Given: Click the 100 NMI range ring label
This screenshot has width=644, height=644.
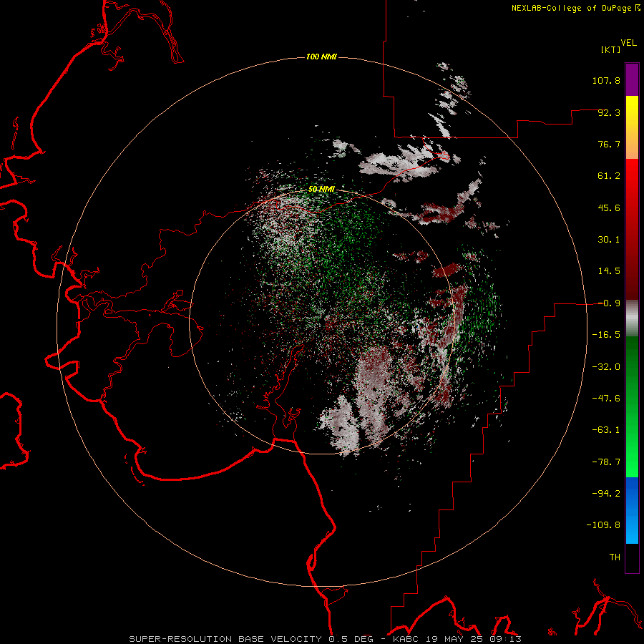Looking at the screenshot, I should (321, 57).
